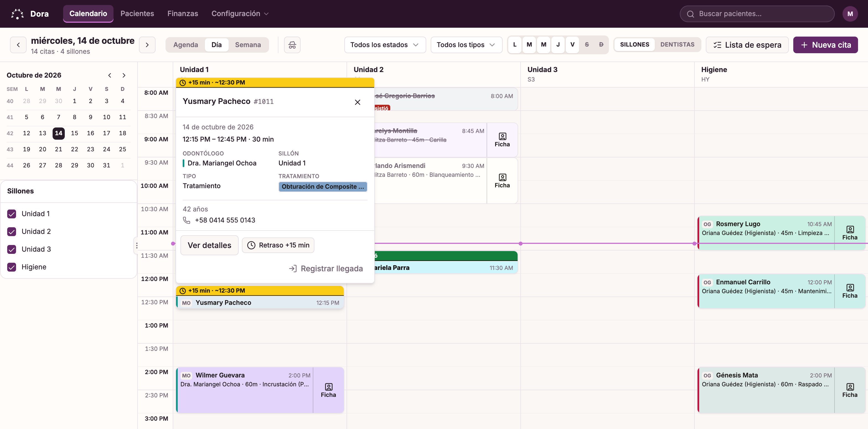Screen dimensions: 868x429
Task: Close the Yusmary Pacheco appointment popup
Action: [x=358, y=102]
